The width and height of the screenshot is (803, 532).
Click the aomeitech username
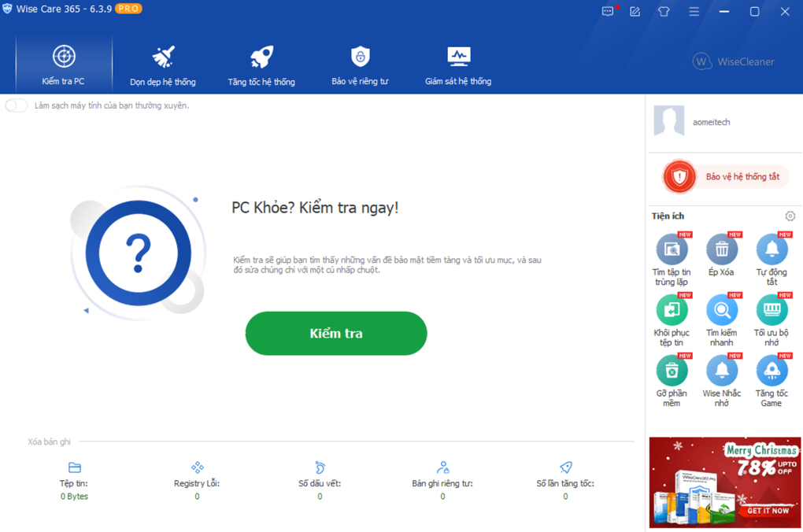tap(712, 122)
